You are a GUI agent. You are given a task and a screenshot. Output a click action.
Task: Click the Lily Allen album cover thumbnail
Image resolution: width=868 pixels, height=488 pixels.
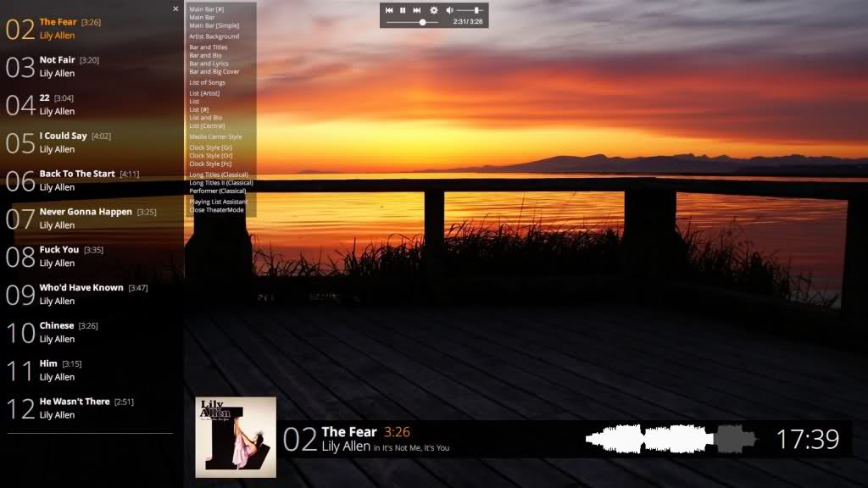[x=236, y=437]
